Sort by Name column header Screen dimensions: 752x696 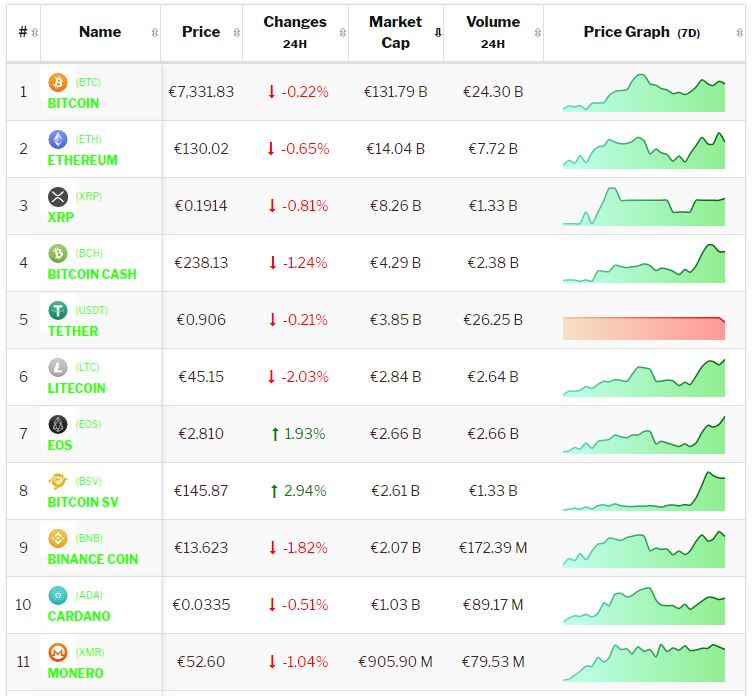pos(100,32)
